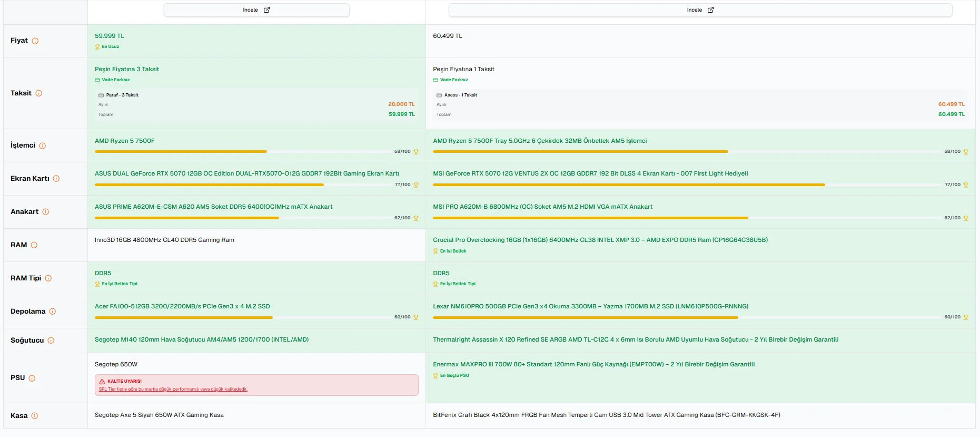Show info for the Soğutucu row
The width and height of the screenshot is (980, 437).
coord(51,341)
